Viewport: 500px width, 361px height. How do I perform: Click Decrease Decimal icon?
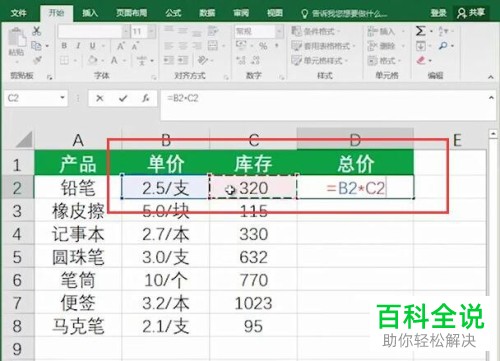tap(255, 60)
